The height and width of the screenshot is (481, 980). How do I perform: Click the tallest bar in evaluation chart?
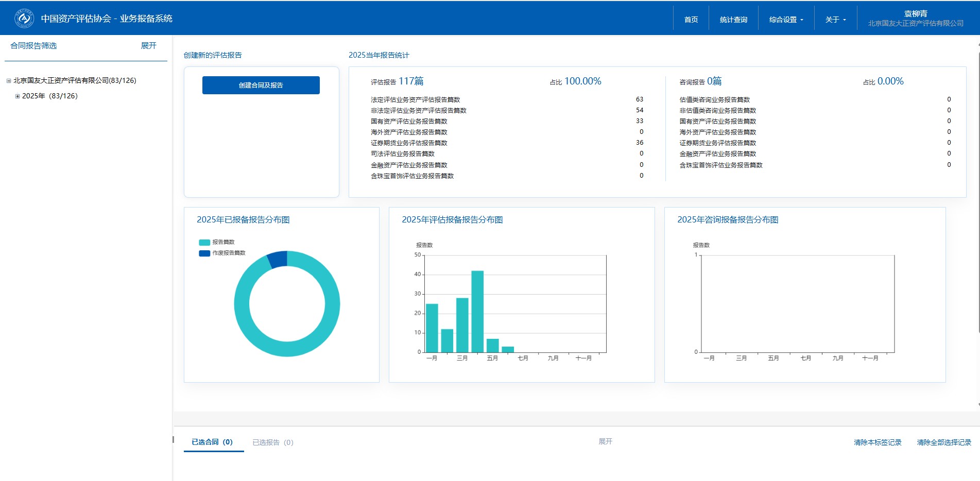477,311
